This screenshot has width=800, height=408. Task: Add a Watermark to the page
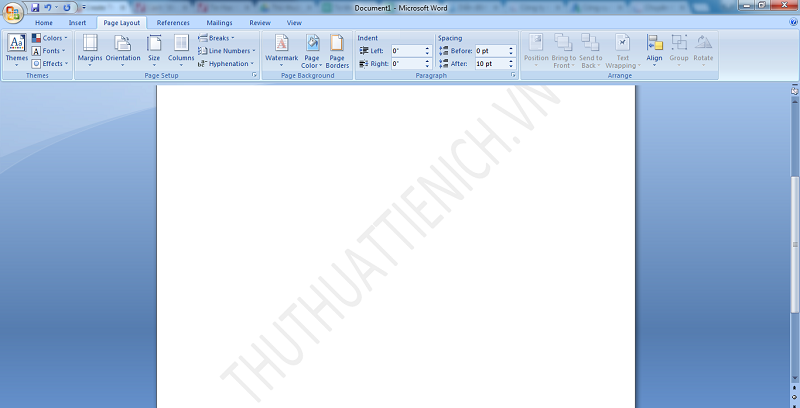click(x=281, y=48)
